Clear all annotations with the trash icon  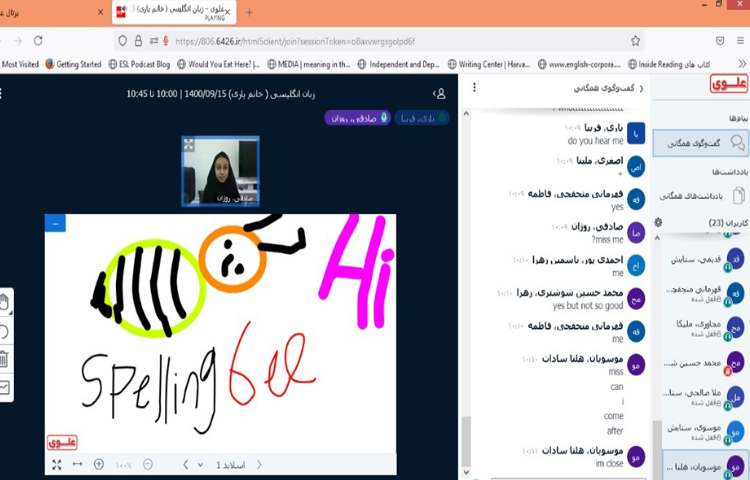pos(4,359)
